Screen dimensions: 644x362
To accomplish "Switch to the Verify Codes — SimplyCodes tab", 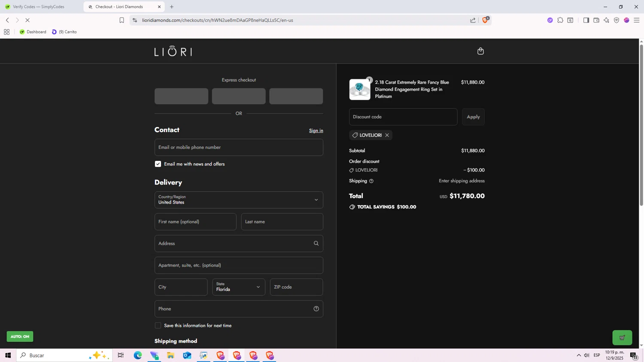I will (x=39, y=7).
